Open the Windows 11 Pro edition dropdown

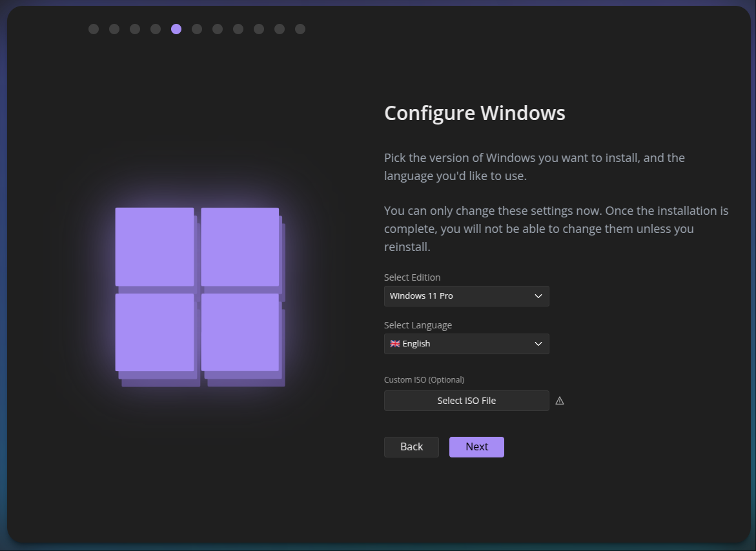(466, 296)
